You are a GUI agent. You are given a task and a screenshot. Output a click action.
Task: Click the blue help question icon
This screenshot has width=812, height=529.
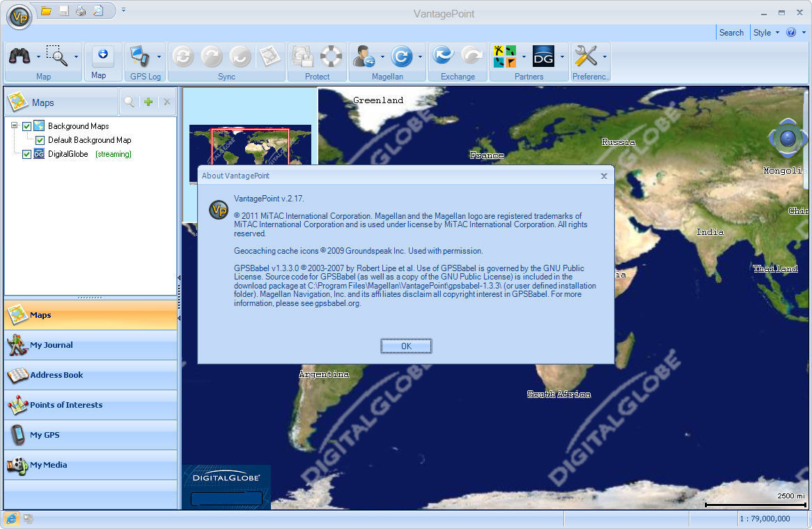(791, 33)
